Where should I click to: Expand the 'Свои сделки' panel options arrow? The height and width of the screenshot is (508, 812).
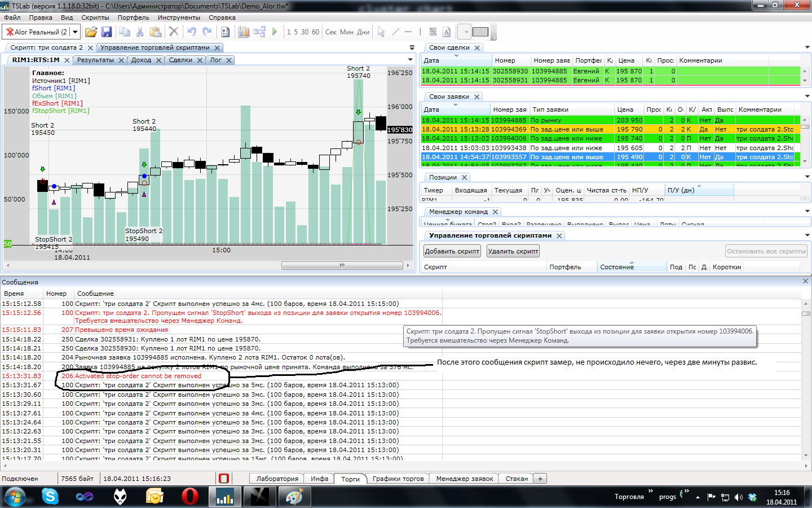pyautogui.click(x=807, y=48)
